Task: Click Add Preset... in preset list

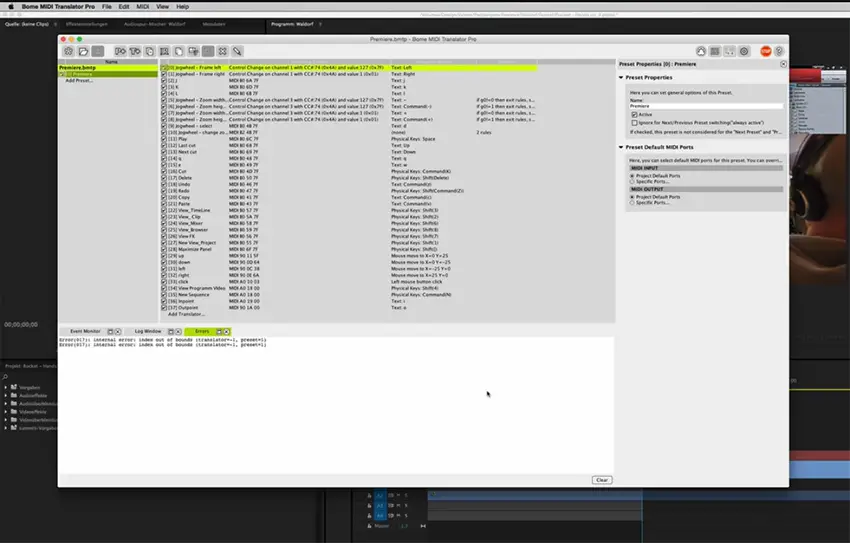Action: point(79,81)
